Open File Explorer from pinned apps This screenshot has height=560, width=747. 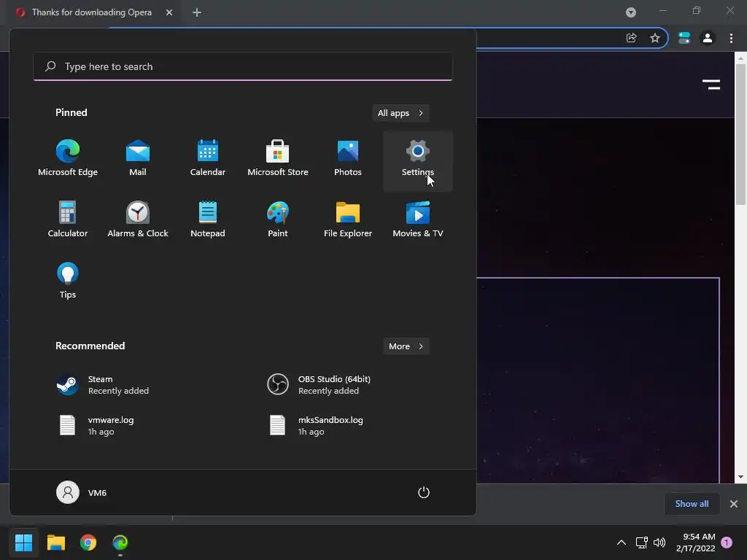[x=348, y=219]
